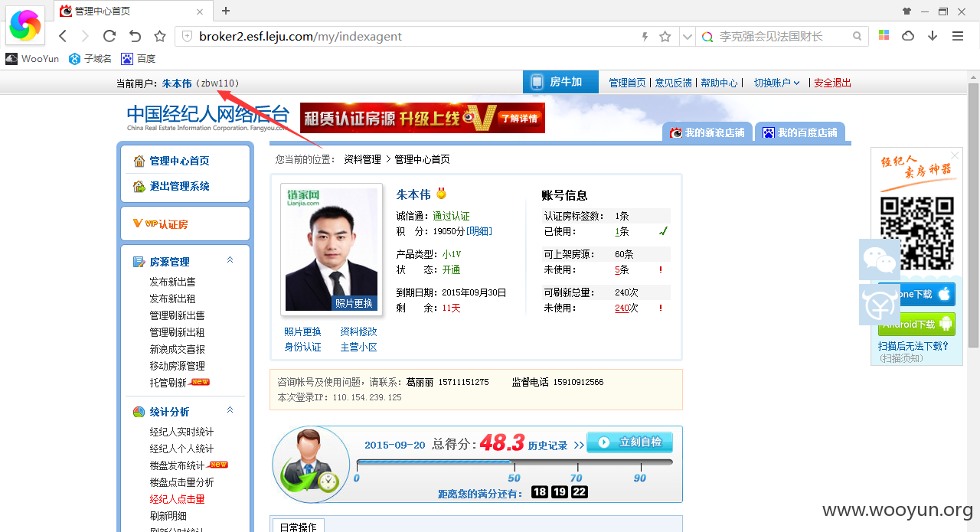The width and height of the screenshot is (980, 532).
Task: Click the profile photo thumbnail
Action: [332, 249]
